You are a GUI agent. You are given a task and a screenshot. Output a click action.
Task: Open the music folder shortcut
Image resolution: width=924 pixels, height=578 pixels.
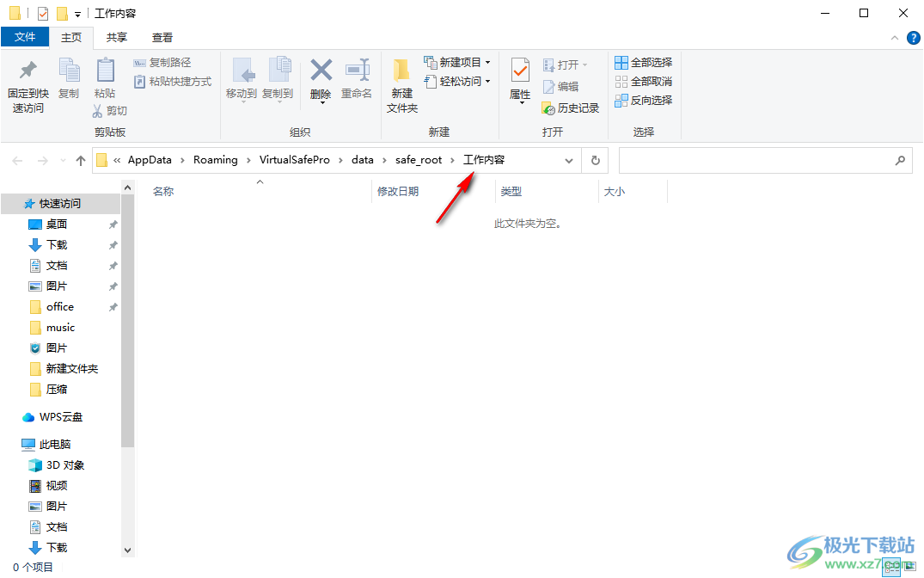[x=61, y=328]
